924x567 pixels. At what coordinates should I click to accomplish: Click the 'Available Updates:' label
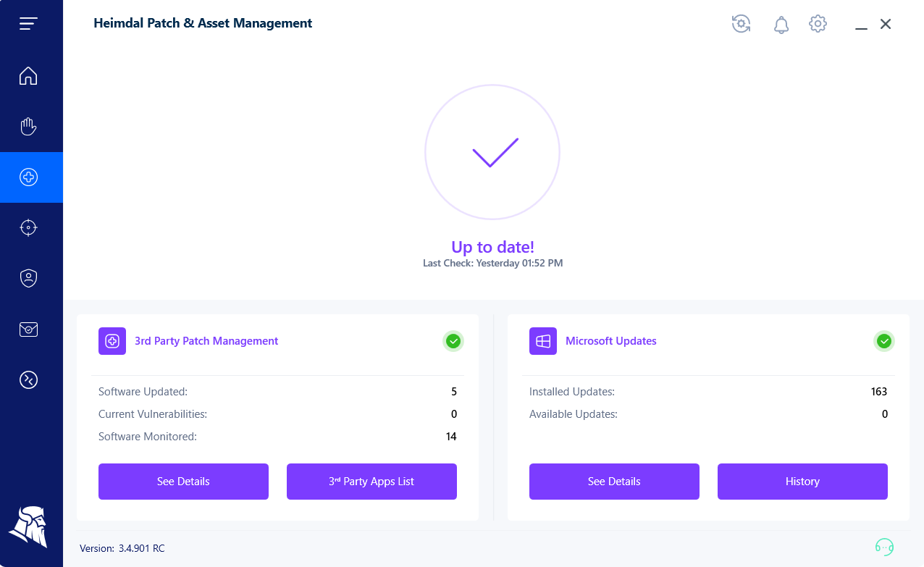click(x=574, y=414)
